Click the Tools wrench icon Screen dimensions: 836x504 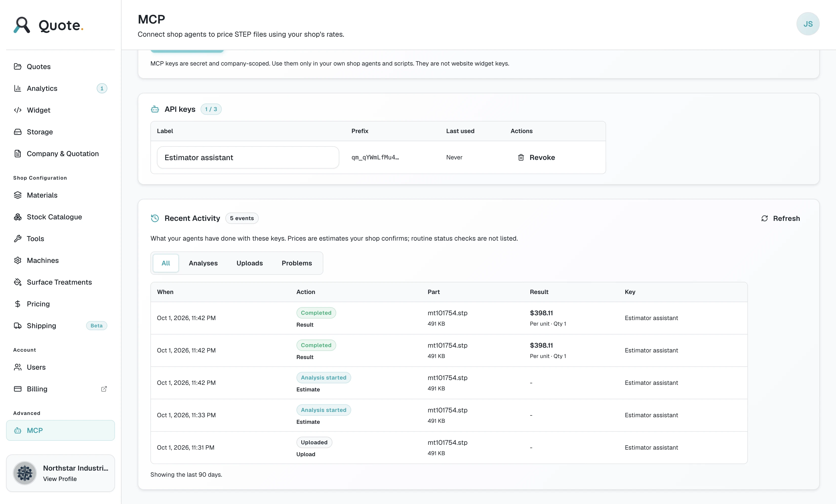(x=18, y=238)
